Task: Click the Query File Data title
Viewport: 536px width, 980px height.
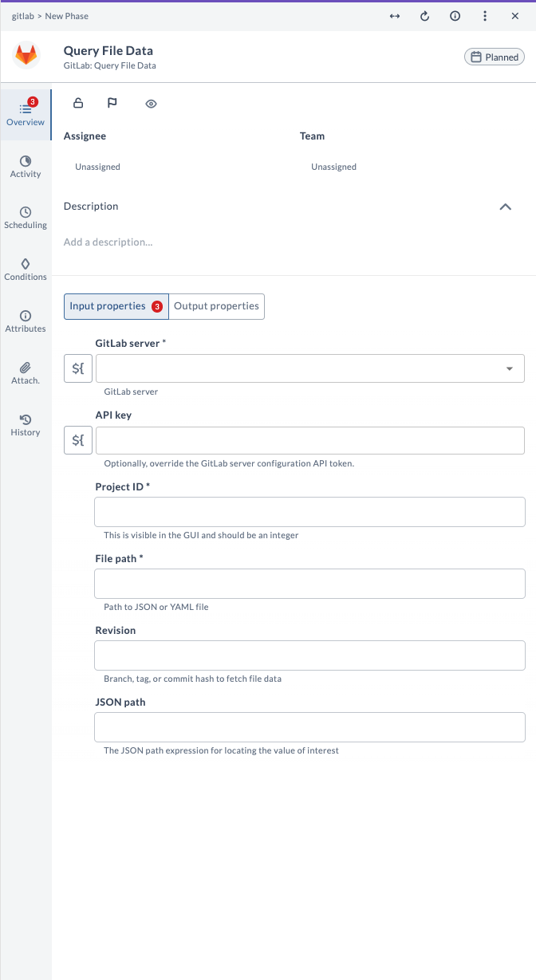Action: coord(108,50)
